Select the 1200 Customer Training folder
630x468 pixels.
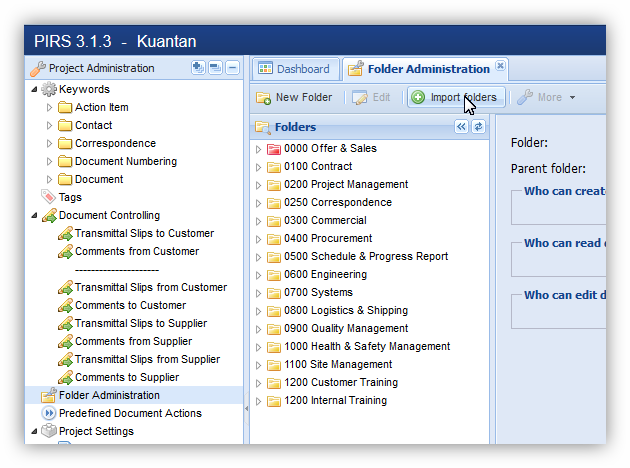tap(341, 382)
